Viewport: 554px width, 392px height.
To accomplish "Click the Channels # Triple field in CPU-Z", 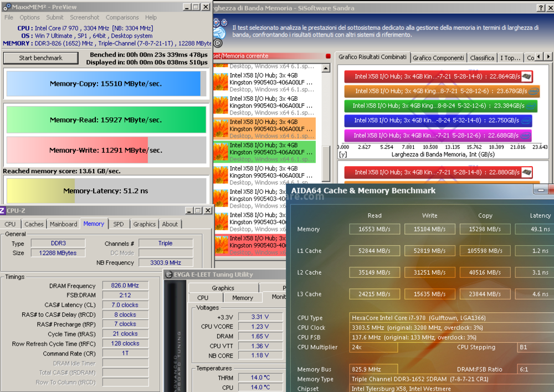I will coord(166,243).
